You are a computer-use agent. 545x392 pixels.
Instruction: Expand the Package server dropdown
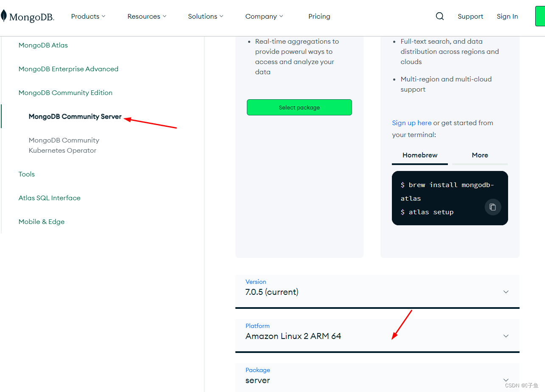click(x=377, y=378)
